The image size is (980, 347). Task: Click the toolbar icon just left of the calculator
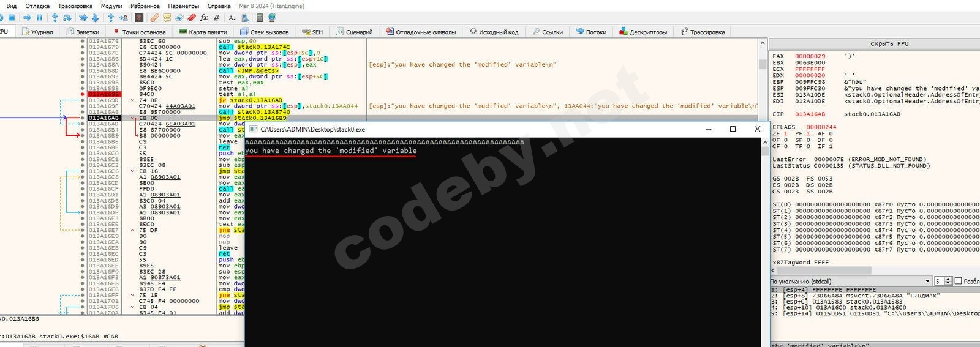click(244, 18)
